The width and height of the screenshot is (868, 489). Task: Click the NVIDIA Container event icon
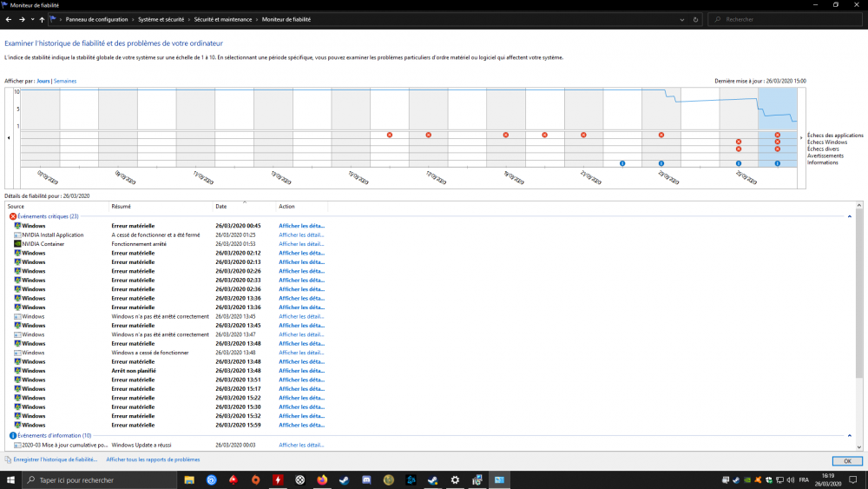tap(17, 244)
